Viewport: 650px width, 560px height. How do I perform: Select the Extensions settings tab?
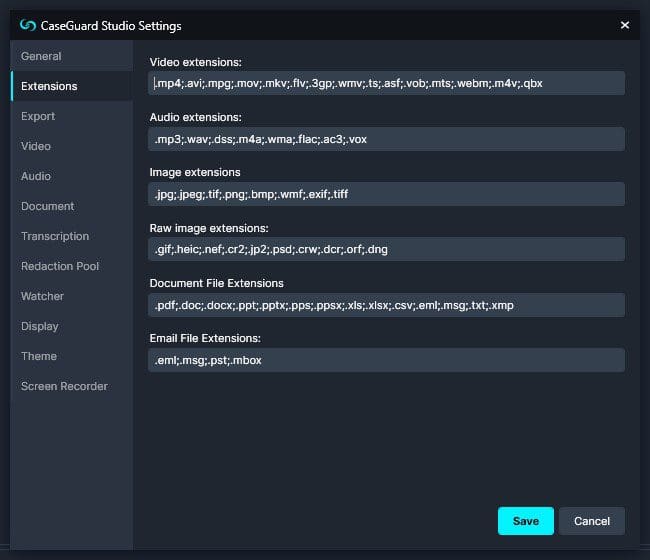pyautogui.click(x=72, y=86)
